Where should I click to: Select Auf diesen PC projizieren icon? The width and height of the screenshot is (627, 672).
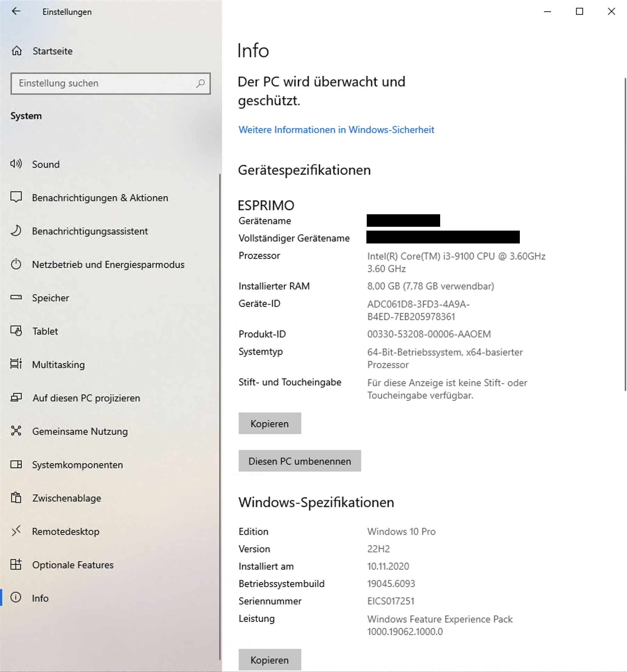(x=16, y=398)
